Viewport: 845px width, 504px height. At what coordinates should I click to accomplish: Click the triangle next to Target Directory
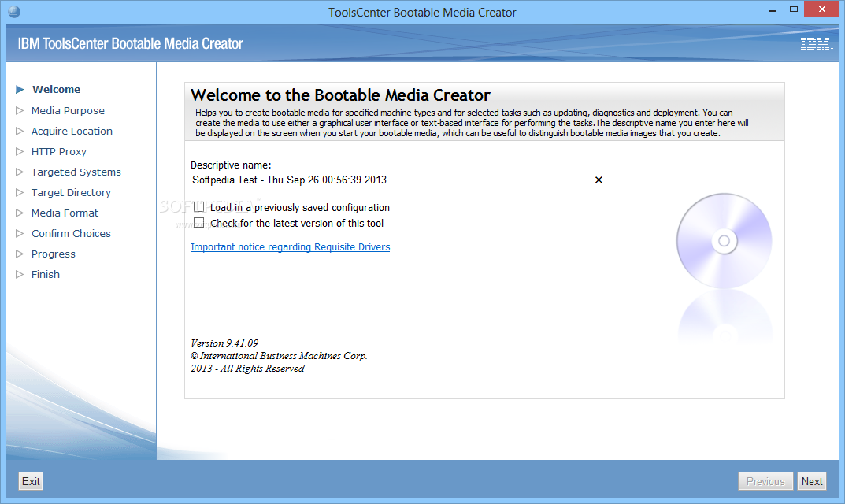pos(20,192)
